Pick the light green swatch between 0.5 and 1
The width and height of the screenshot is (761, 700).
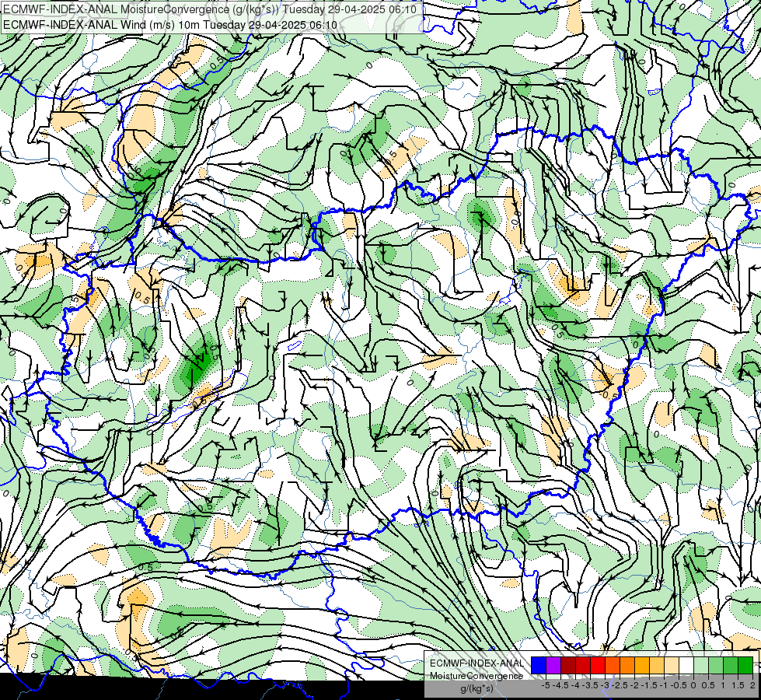(x=717, y=666)
